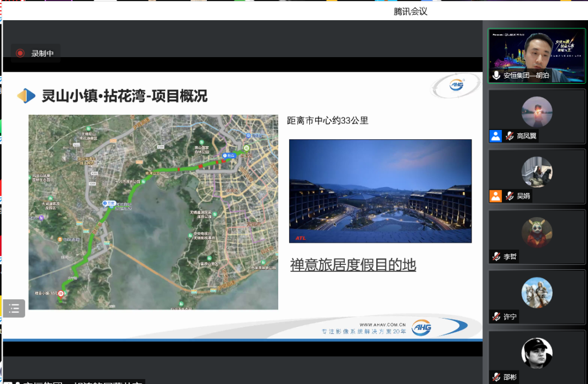
Task: Select the video tile of 安恒集团—胡泊
Action: point(536,55)
